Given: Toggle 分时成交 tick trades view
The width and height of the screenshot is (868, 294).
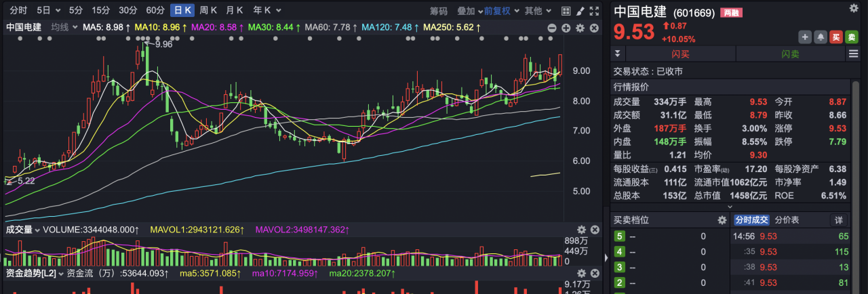Looking at the screenshot, I should point(751,220).
